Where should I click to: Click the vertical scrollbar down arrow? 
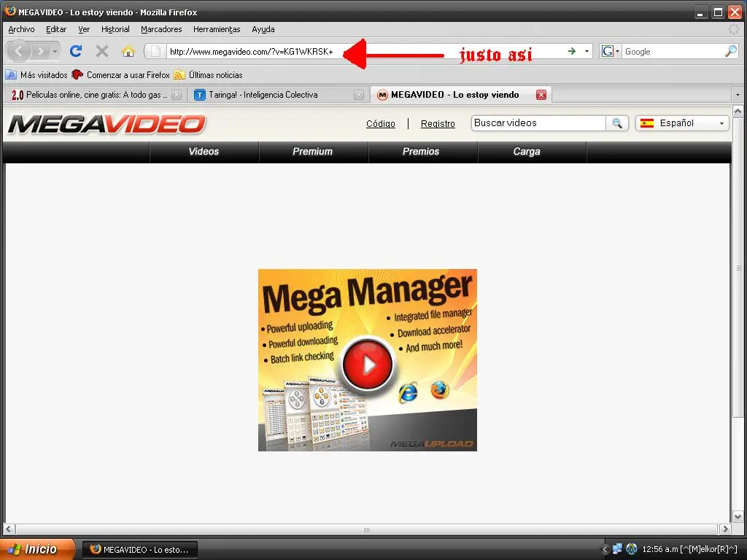(738, 517)
